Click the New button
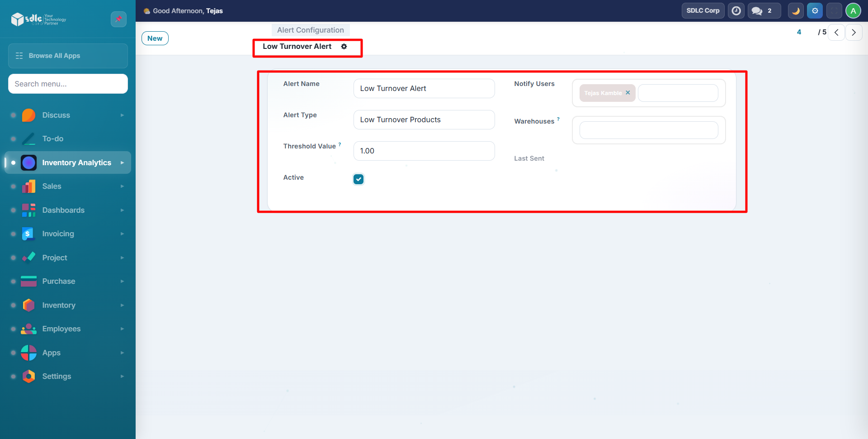 point(155,38)
